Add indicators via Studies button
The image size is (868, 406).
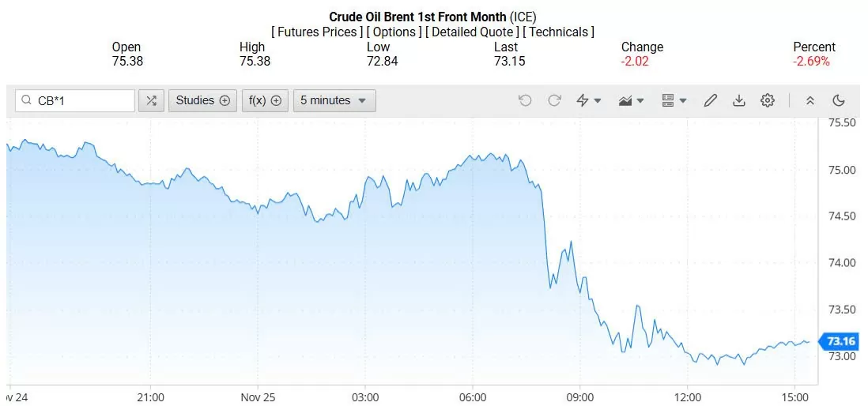pyautogui.click(x=202, y=100)
